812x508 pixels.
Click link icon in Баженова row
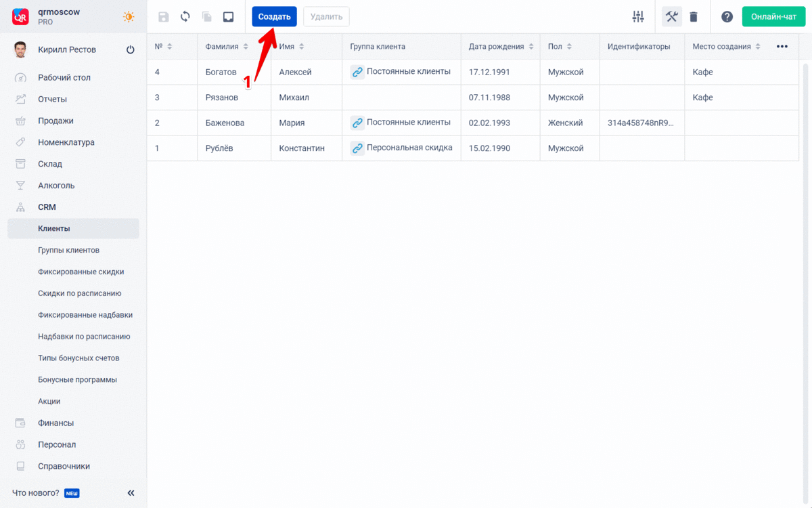coord(357,123)
